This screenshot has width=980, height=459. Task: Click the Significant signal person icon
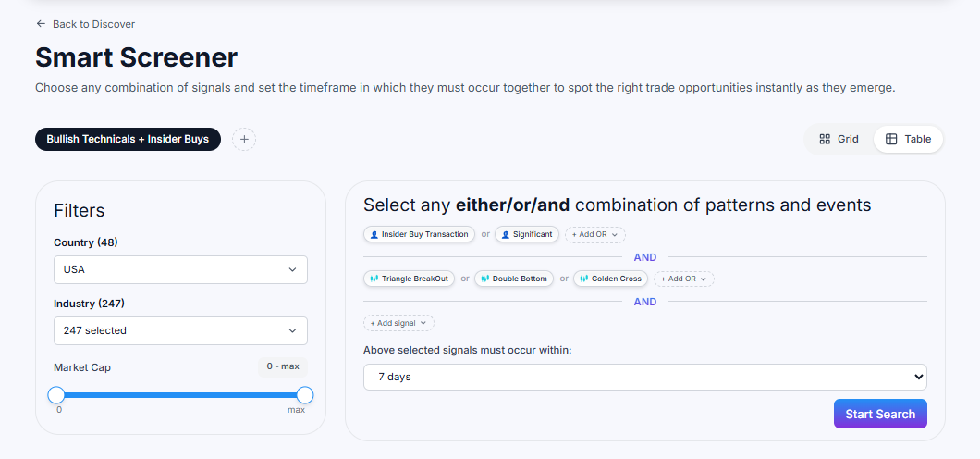click(x=506, y=235)
